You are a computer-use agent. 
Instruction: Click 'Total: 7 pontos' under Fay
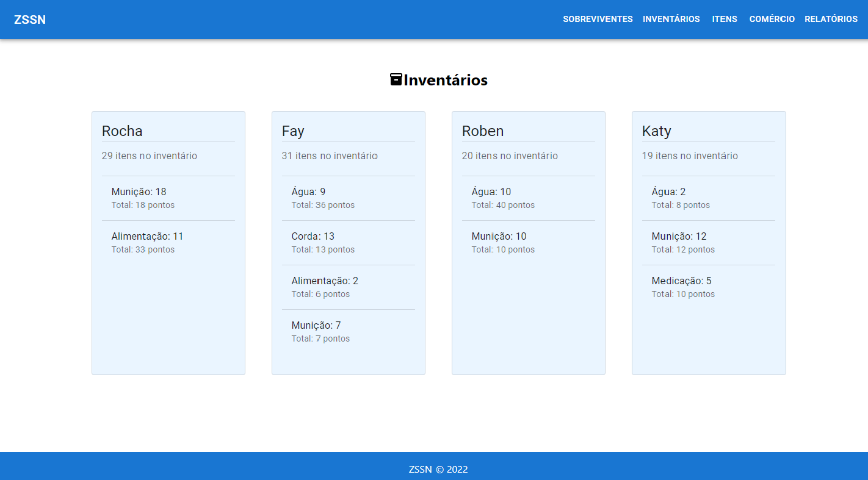click(320, 339)
